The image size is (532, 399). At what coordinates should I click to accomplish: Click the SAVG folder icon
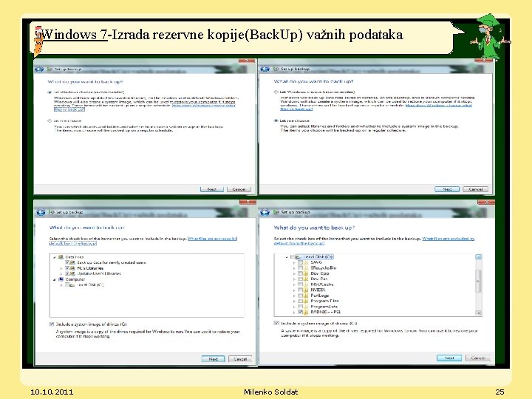click(x=306, y=262)
